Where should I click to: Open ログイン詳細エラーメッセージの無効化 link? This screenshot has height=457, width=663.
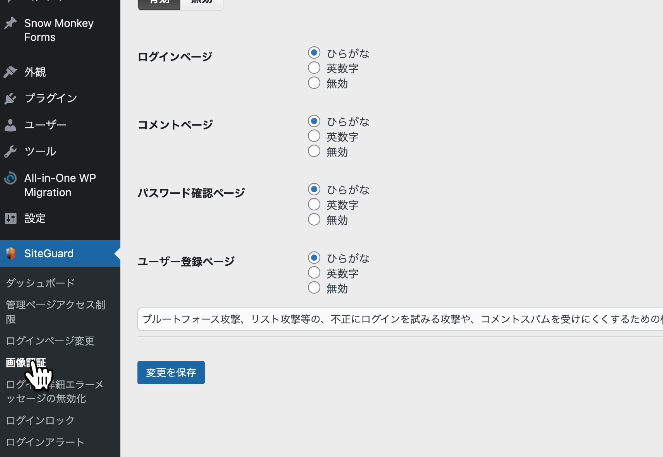[x=55, y=391]
